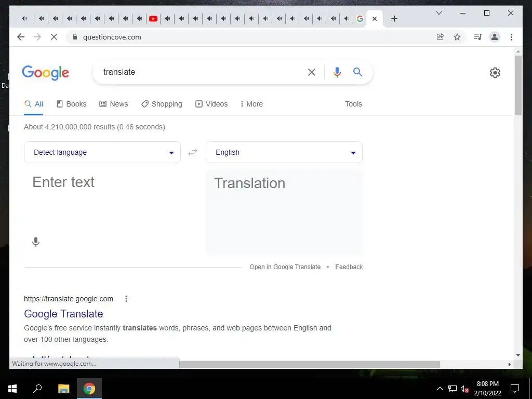Open search Tools

point(353,104)
